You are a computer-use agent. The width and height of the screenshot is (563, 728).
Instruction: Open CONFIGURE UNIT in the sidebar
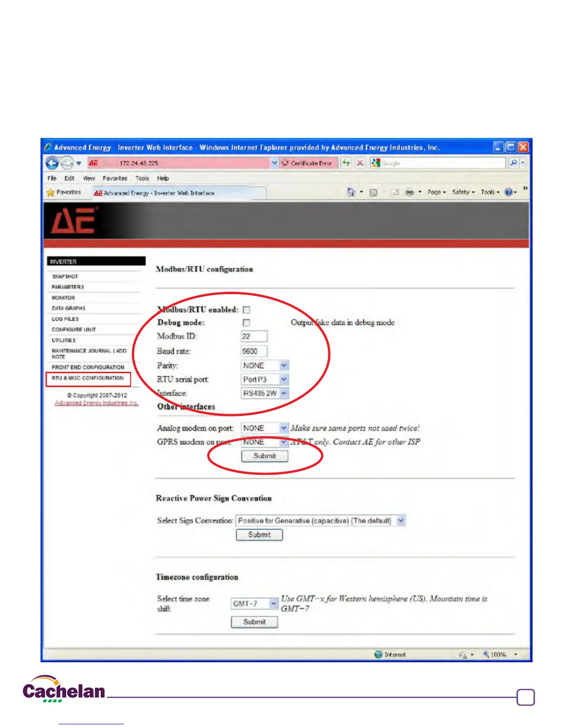(74, 330)
